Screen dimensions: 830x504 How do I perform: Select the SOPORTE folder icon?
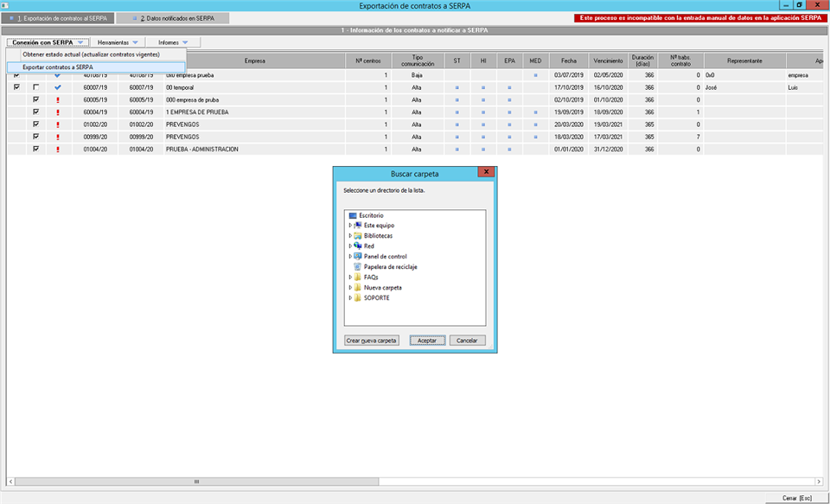(358, 298)
